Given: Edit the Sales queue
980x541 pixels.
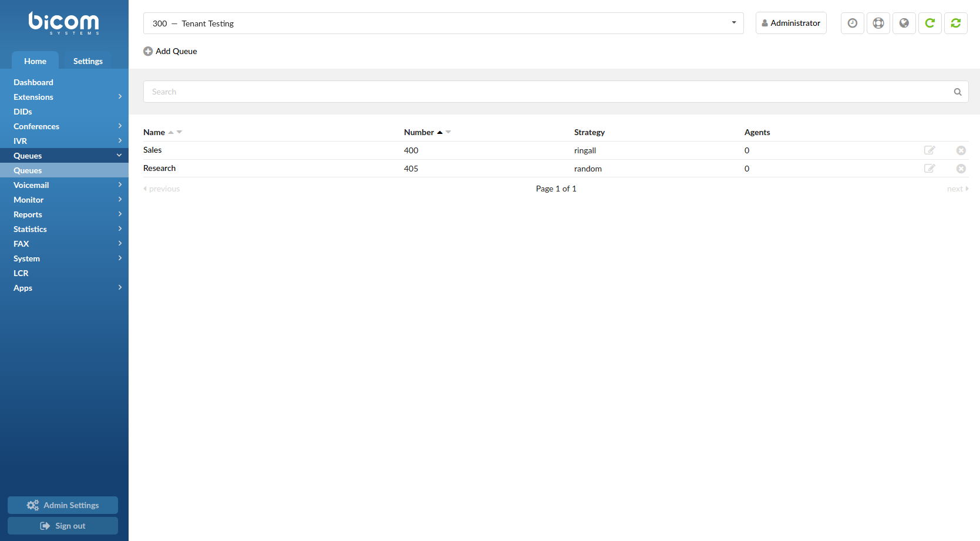Looking at the screenshot, I should tap(930, 150).
